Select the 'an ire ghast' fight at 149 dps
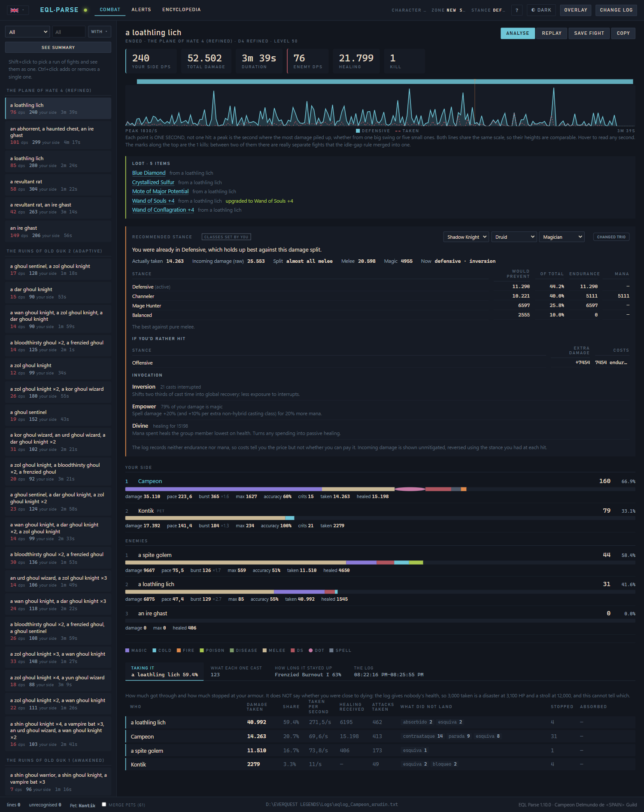 click(x=58, y=231)
